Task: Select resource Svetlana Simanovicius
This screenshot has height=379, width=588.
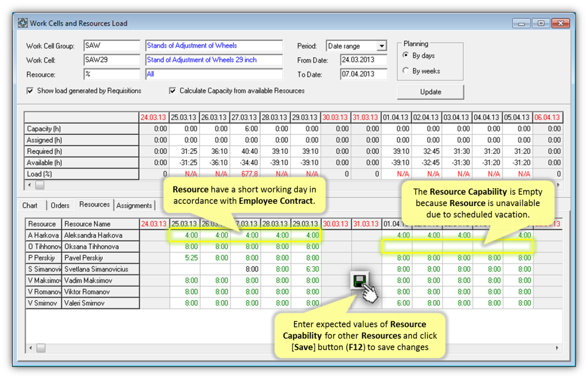Action: point(100,269)
